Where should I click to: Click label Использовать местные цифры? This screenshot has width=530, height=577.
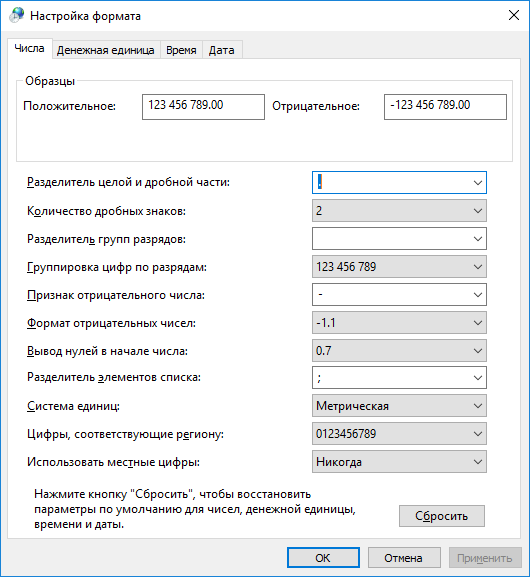click(114, 462)
